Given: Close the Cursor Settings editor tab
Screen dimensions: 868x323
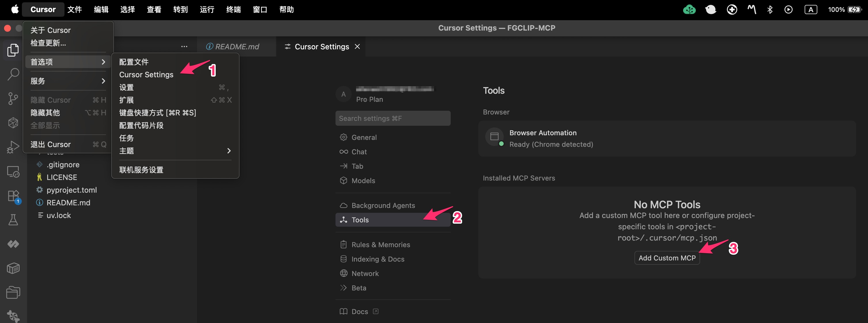Looking at the screenshot, I should coord(357,46).
